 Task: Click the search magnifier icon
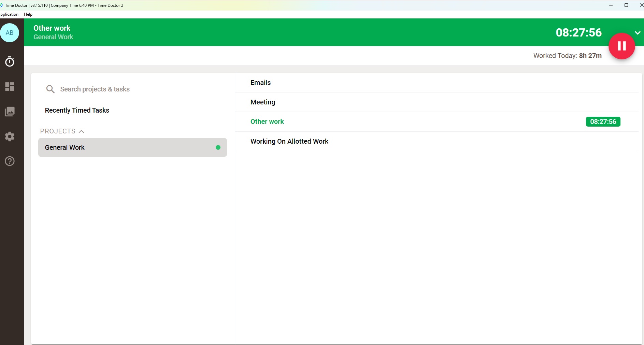(x=50, y=89)
